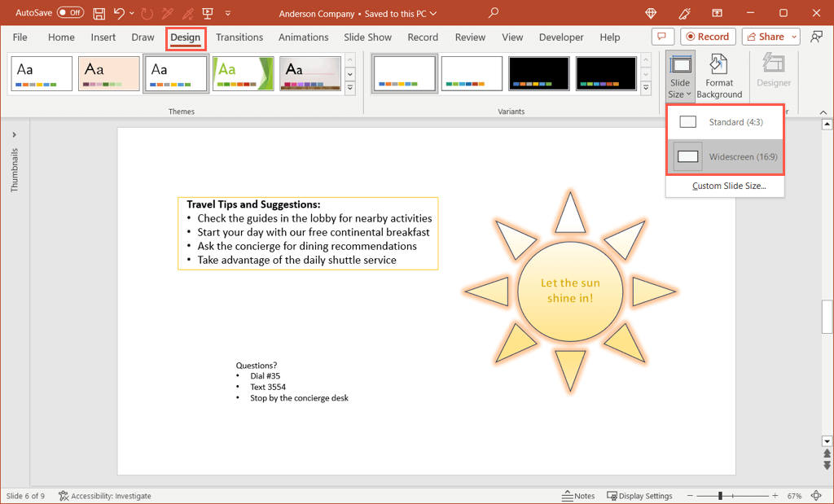Click the Comments speech bubble icon

pos(662,37)
